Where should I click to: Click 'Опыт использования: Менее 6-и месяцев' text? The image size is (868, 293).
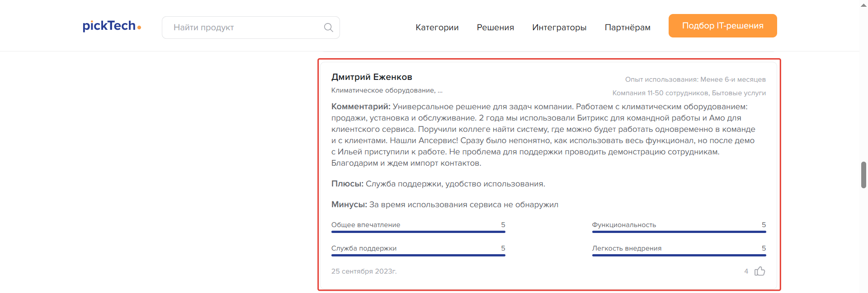coord(695,79)
